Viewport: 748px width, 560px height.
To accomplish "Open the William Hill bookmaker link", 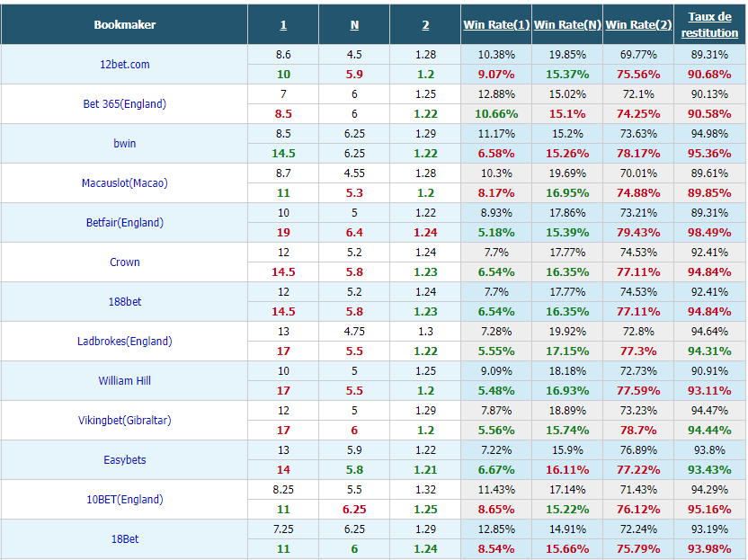I will pyautogui.click(x=124, y=381).
